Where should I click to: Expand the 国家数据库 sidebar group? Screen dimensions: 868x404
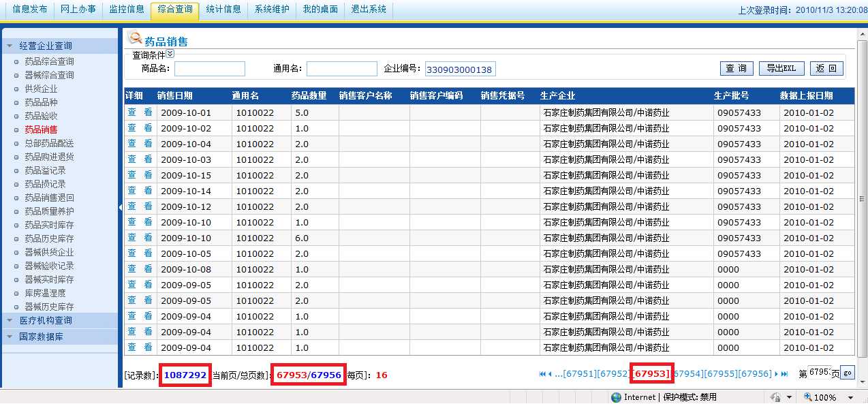click(60, 337)
